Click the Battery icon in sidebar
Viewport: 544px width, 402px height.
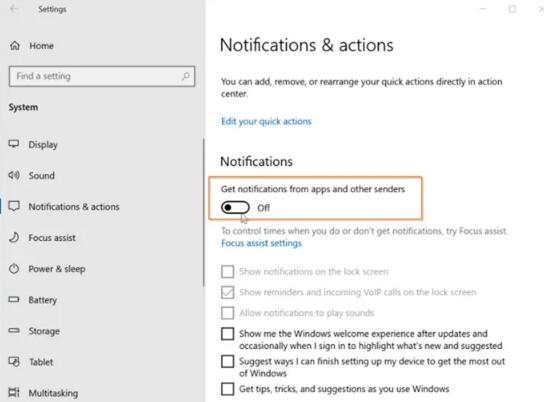[14, 299]
